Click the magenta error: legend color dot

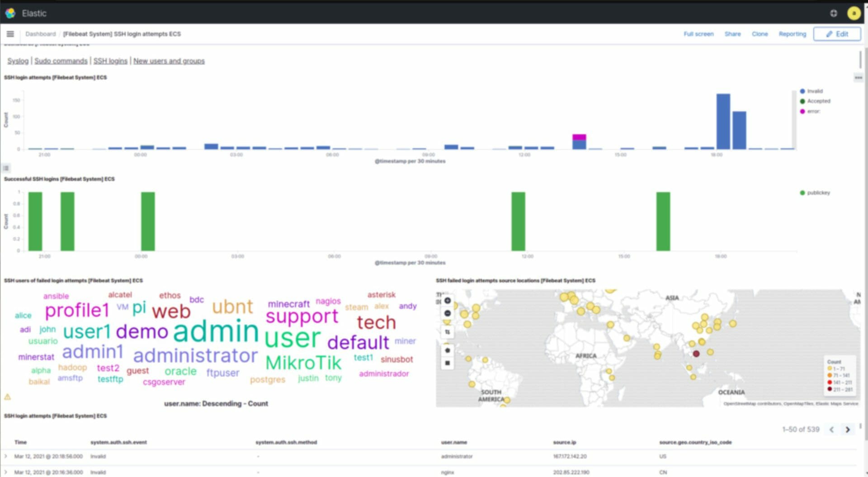point(802,112)
